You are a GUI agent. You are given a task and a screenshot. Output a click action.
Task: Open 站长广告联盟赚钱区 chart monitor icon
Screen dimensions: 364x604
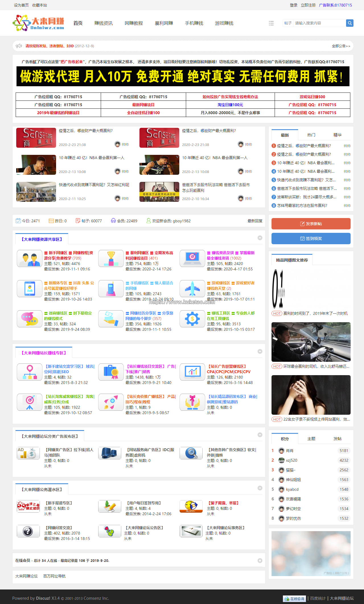[192, 372]
